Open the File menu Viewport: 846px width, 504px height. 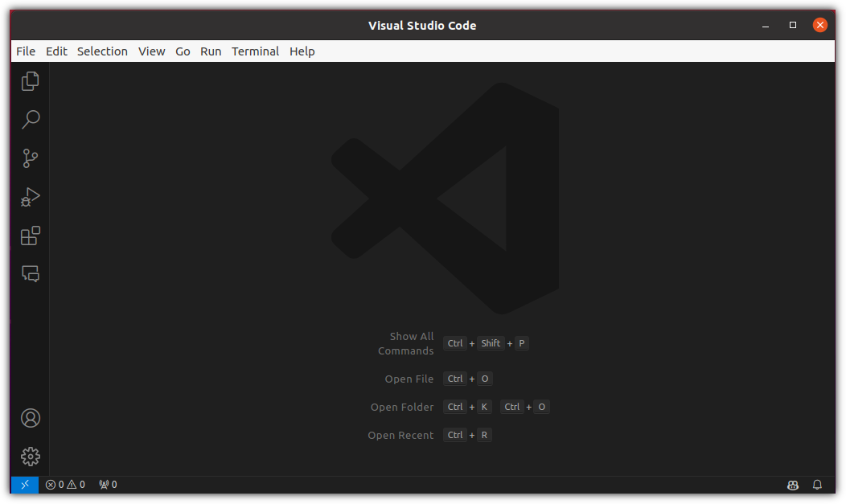point(26,51)
